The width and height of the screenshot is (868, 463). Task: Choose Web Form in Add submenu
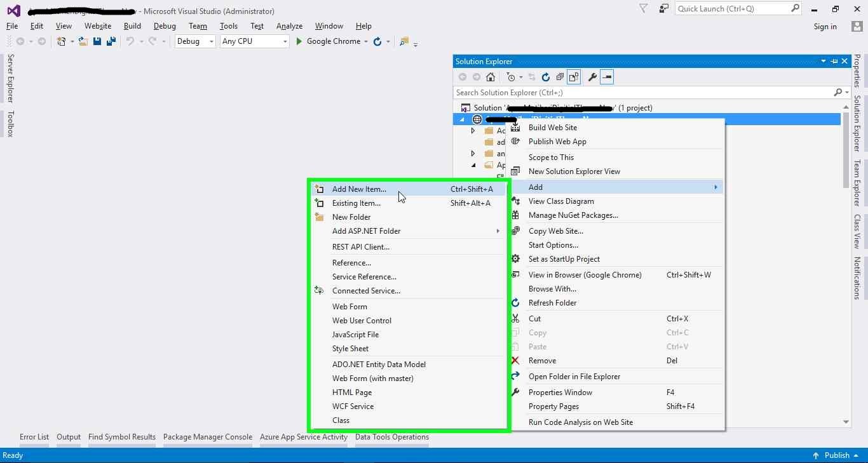pos(409,307)
